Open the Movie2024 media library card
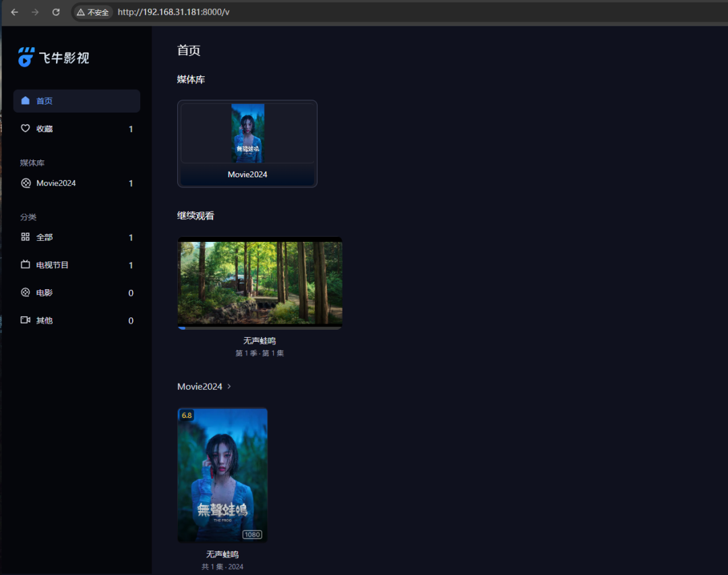This screenshot has height=575, width=728. 247,144
